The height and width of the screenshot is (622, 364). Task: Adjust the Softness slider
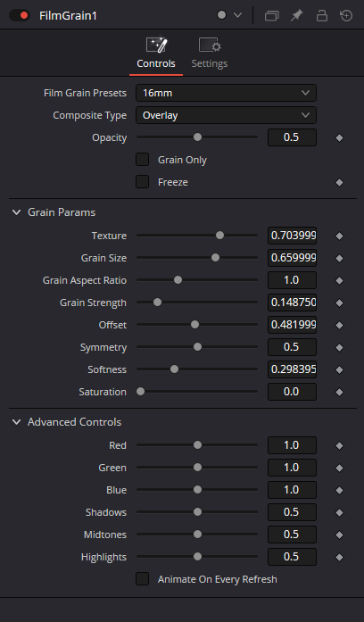coord(174,369)
